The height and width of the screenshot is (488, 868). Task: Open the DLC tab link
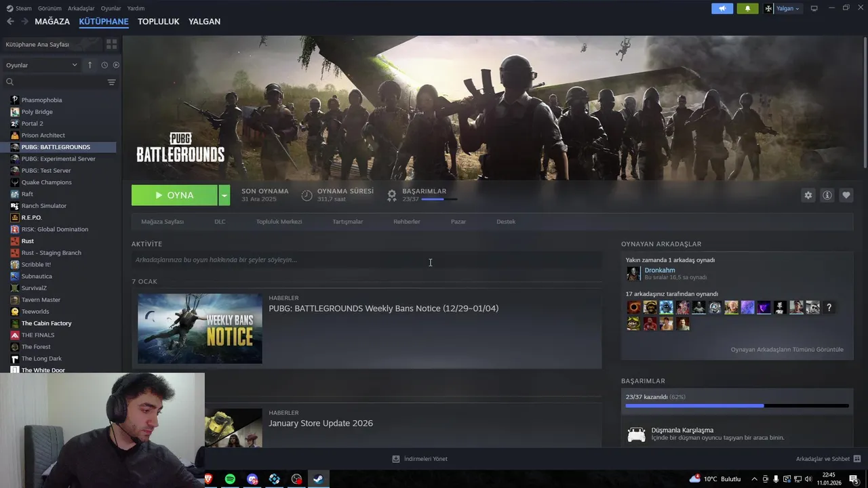(220, 222)
